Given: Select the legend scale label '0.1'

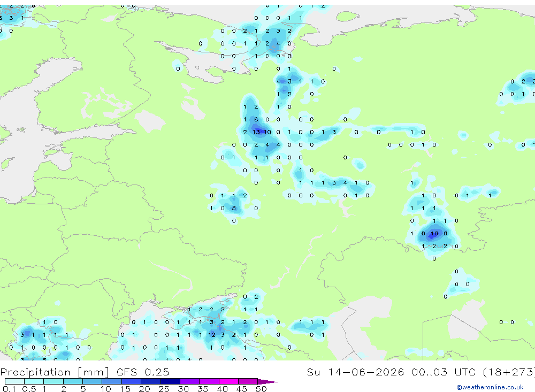Looking at the screenshot, I should tap(9, 389).
